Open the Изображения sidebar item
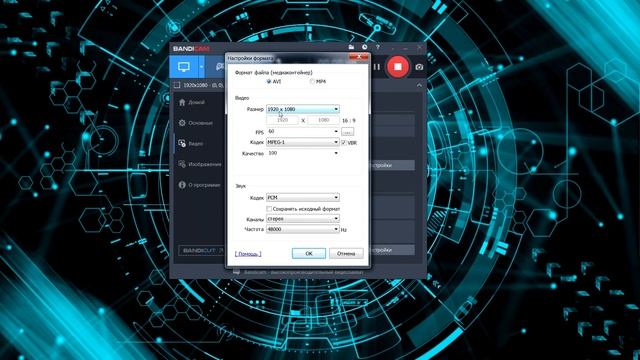Image resolution: width=640 pixels, height=360 pixels. point(200,164)
